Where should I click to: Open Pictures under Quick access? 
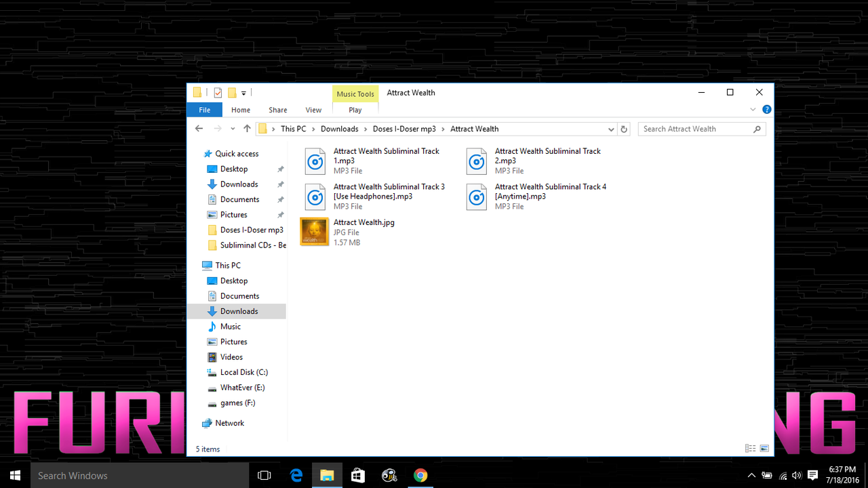(x=233, y=215)
